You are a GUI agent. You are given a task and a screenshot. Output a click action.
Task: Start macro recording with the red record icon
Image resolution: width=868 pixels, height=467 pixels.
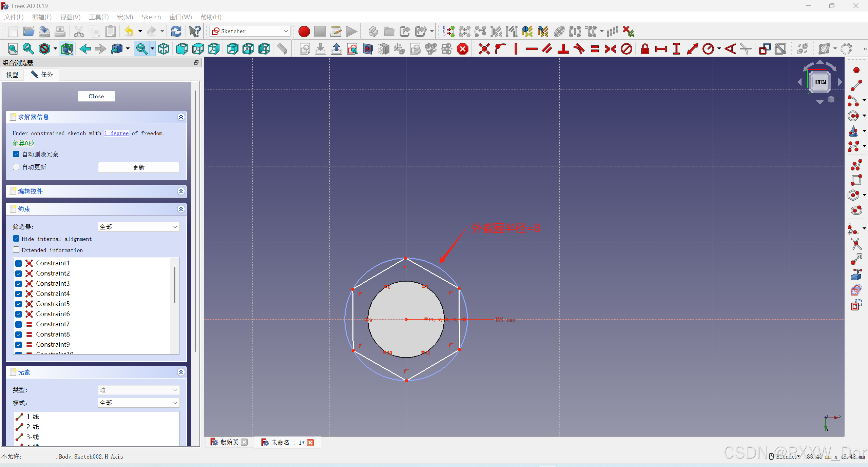click(304, 31)
